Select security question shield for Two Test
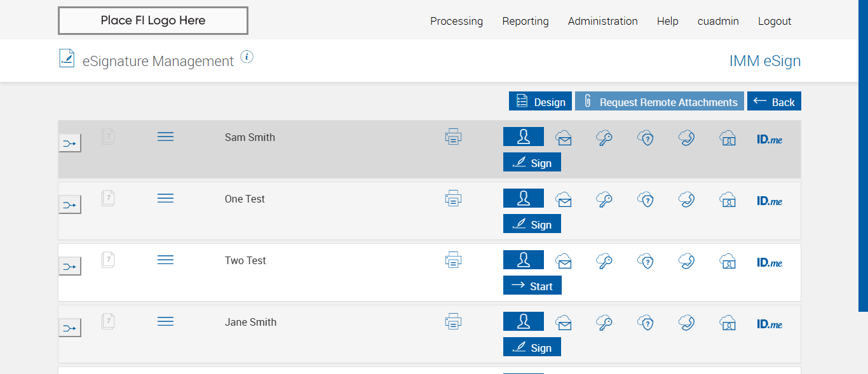The width and height of the screenshot is (868, 374). (x=646, y=261)
